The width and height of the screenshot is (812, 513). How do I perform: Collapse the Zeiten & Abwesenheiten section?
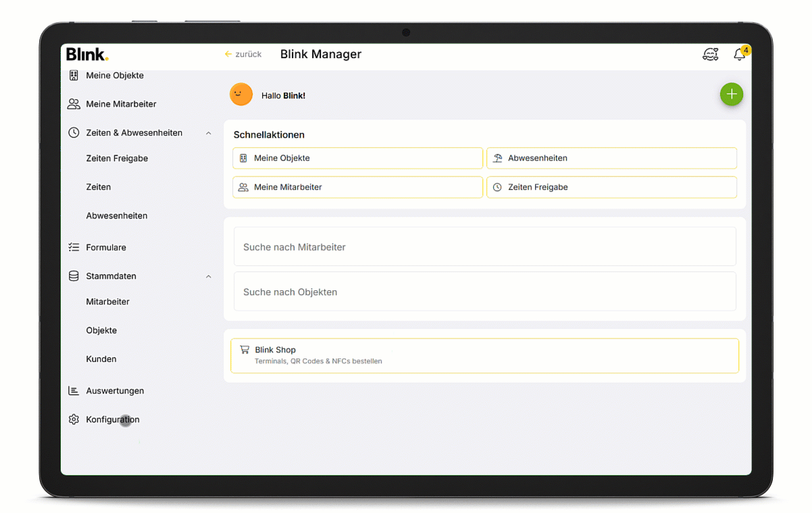tap(208, 134)
